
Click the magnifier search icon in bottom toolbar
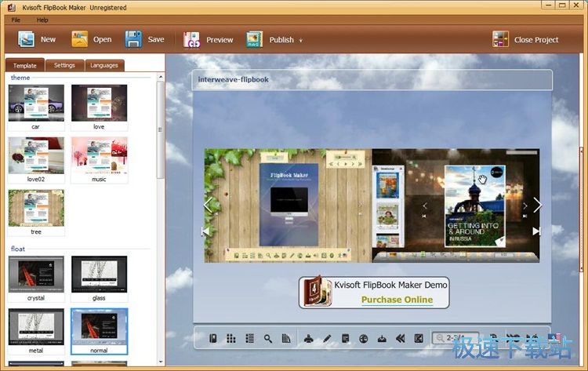point(268,339)
